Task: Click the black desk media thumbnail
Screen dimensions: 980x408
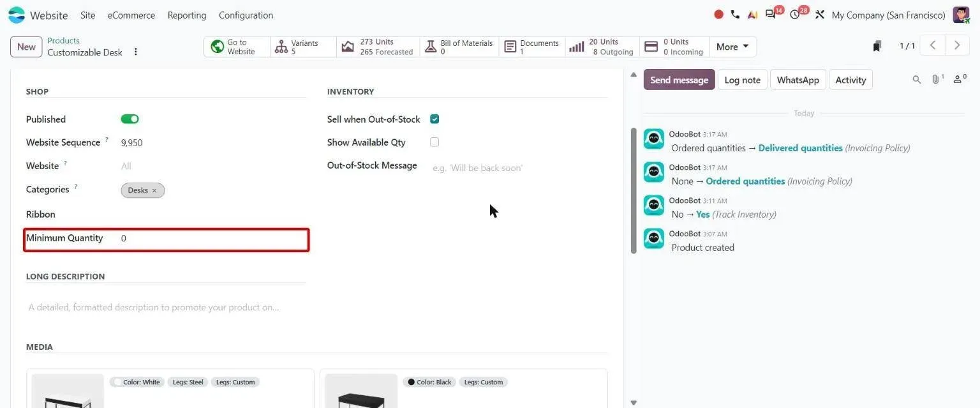Action: coord(361,391)
